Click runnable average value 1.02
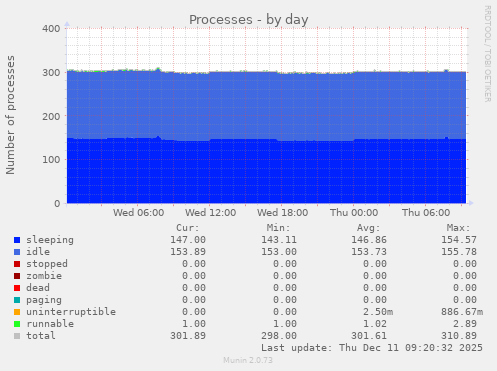This screenshot has width=497, height=371. (375, 324)
